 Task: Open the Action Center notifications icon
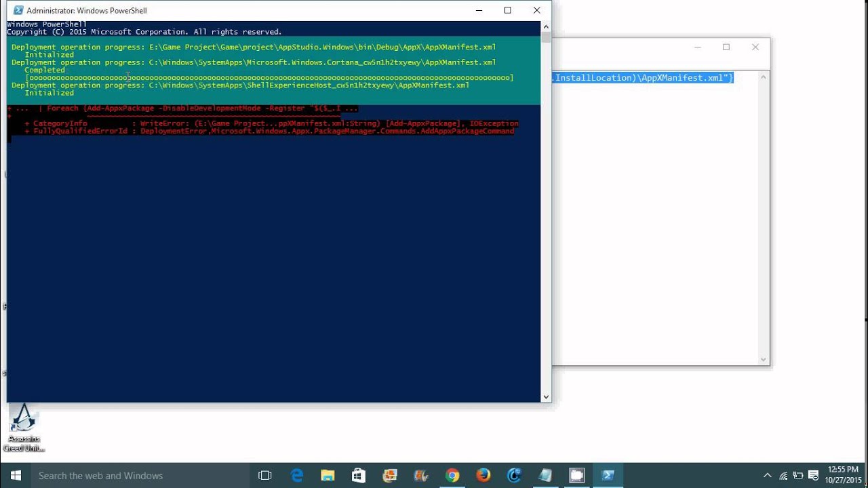tap(813, 476)
